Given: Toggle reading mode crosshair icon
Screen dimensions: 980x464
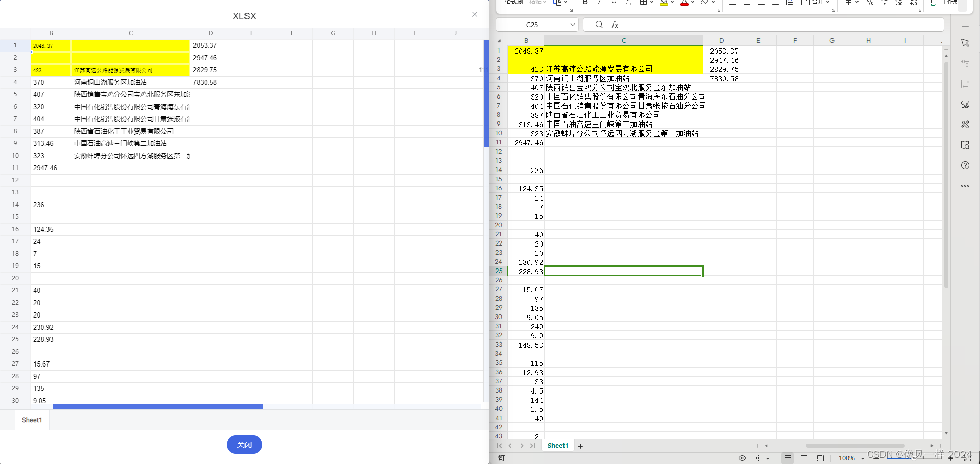Looking at the screenshot, I should coord(760,458).
